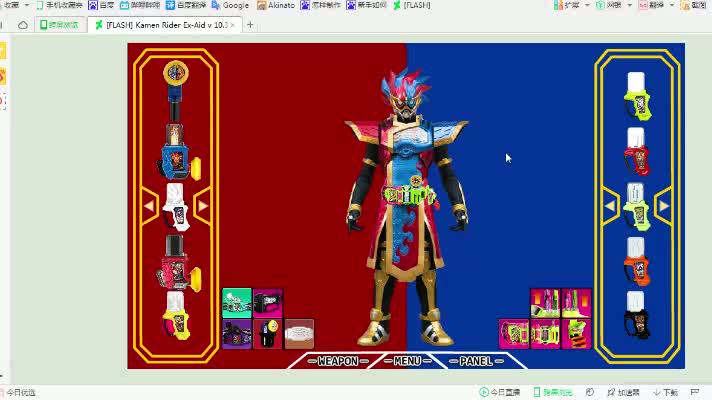The width and height of the screenshot is (712, 400).
Task: Choose the red Gashat in right panel
Action: coord(637,152)
